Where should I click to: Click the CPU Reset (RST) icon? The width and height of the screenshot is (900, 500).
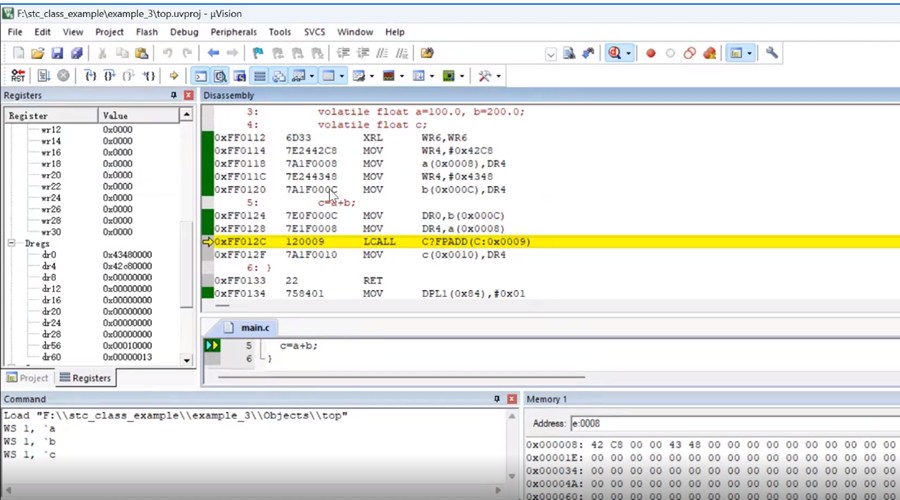pyautogui.click(x=18, y=76)
